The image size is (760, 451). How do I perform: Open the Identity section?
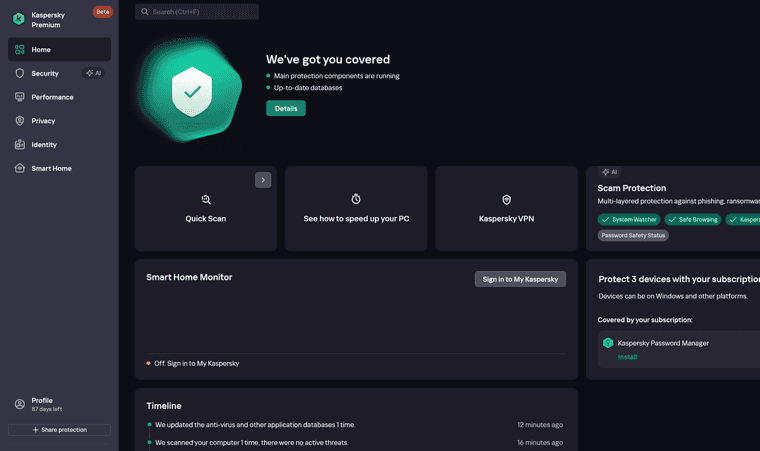coord(59,145)
